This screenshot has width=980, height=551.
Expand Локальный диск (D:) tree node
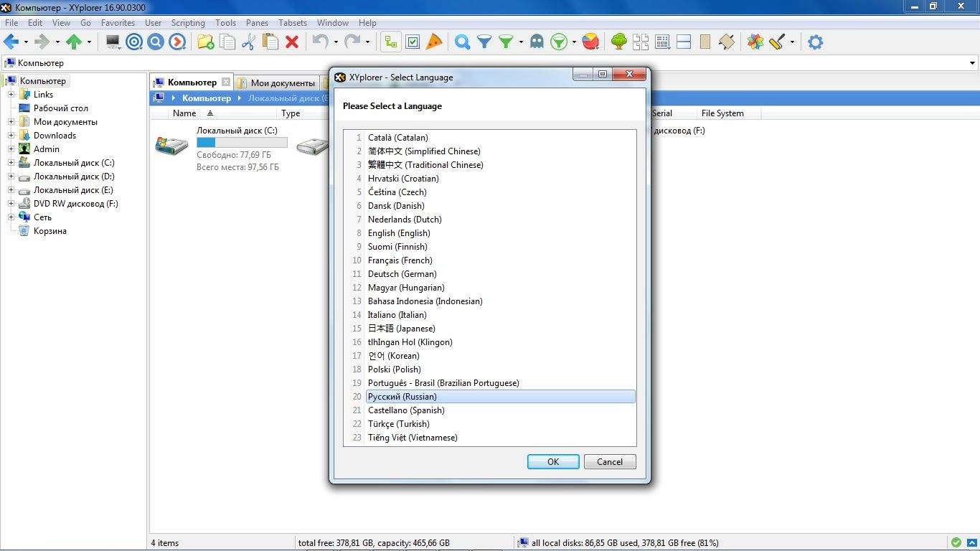coord(11,176)
